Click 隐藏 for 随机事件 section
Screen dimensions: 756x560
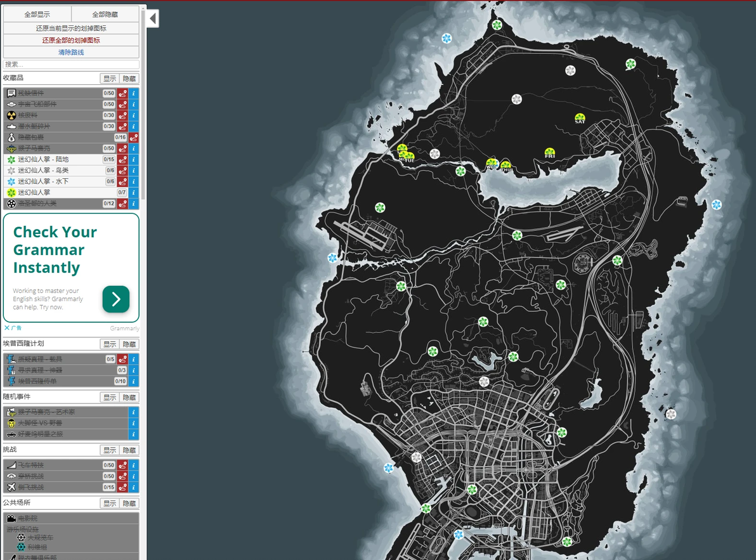coord(129,397)
